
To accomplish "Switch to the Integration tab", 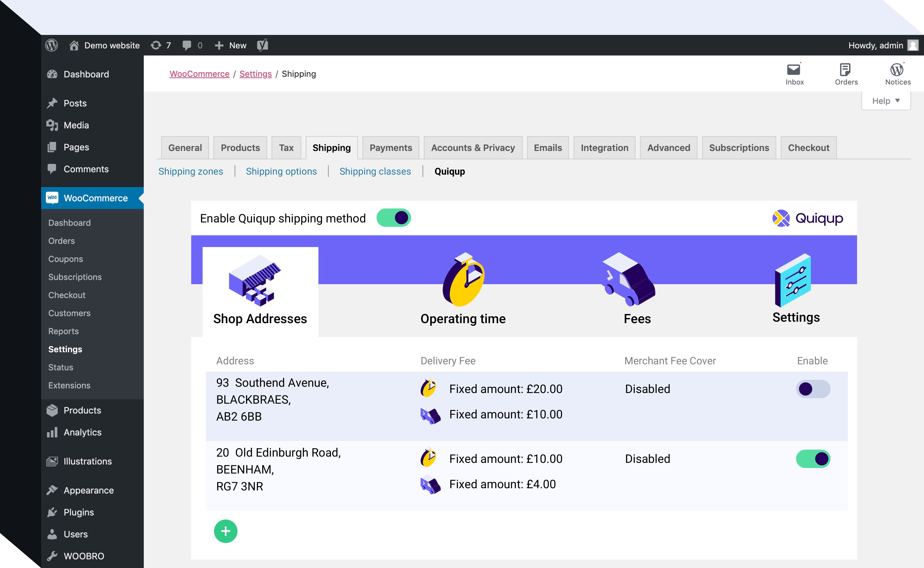I will [x=605, y=148].
